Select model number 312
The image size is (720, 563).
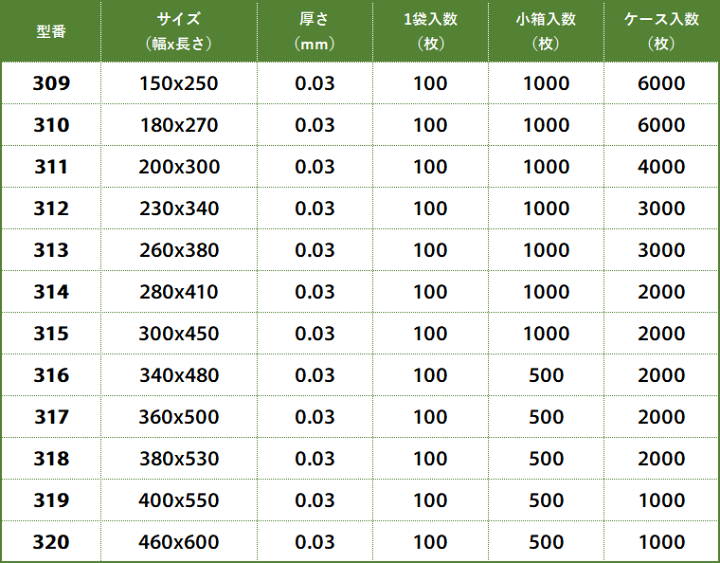[51, 208]
